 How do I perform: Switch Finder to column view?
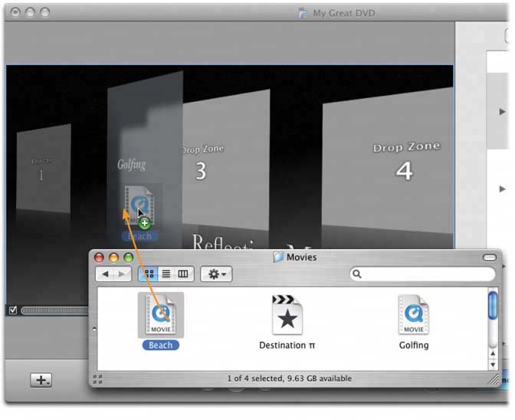[x=183, y=274]
